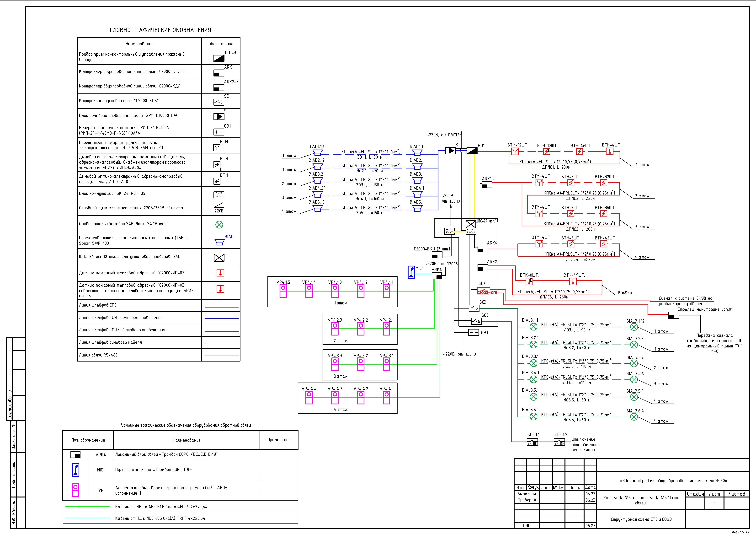Viewport: 756px width, 535px height.
Task: Click the MIC1 dispatcher console symbol in table
Action: coord(76,470)
